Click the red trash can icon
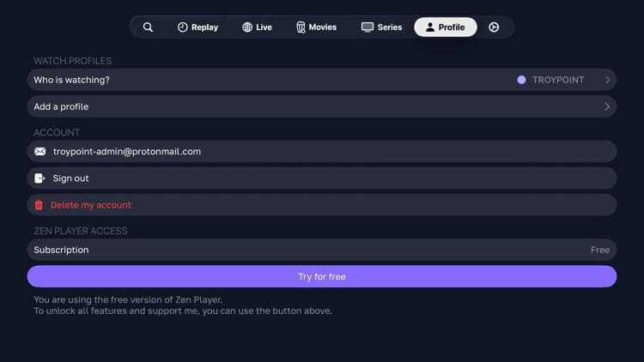This screenshot has width=644, height=362. [x=39, y=205]
